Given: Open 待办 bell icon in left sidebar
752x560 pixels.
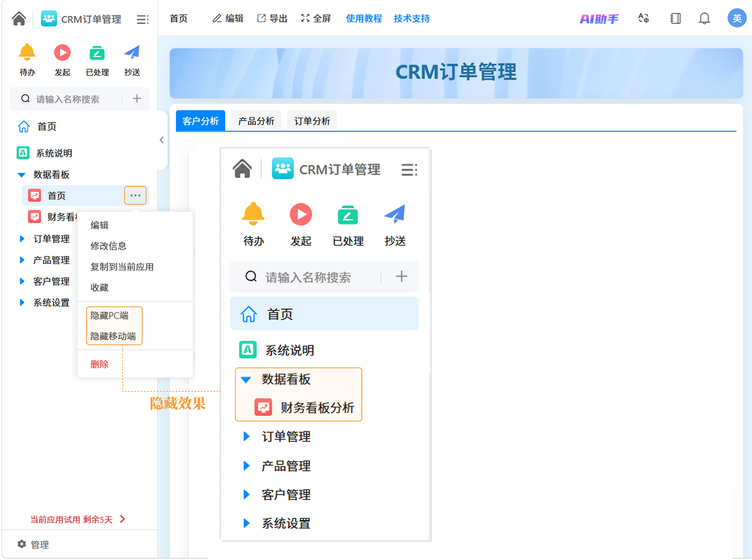Looking at the screenshot, I should [x=27, y=52].
